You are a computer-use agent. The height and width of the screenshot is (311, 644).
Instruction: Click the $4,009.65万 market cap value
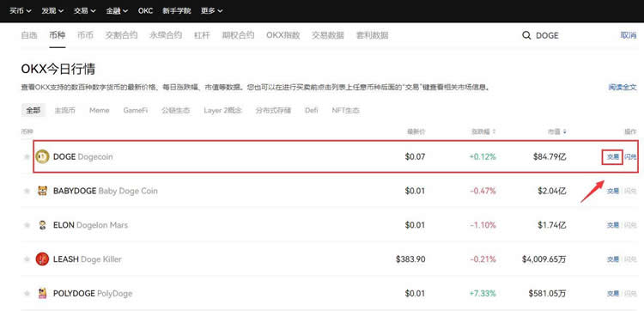tap(544, 259)
